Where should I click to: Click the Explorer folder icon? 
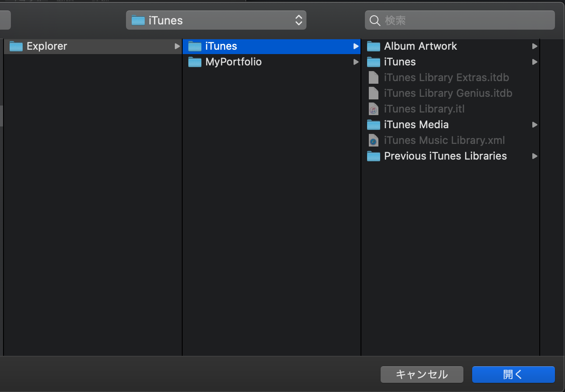point(16,46)
